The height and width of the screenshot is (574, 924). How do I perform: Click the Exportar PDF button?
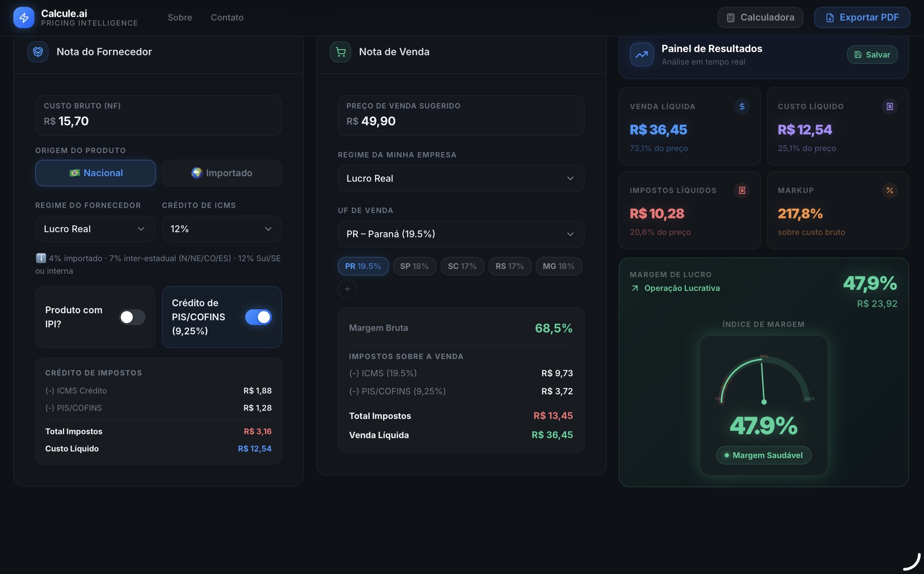tap(862, 18)
